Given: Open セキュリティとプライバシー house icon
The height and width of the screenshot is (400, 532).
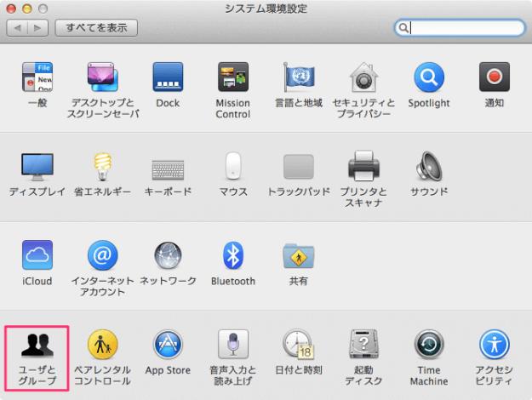Looking at the screenshot, I should (363, 77).
